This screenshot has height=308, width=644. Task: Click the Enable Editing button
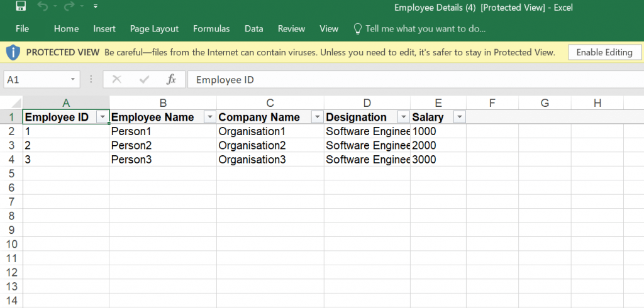604,53
